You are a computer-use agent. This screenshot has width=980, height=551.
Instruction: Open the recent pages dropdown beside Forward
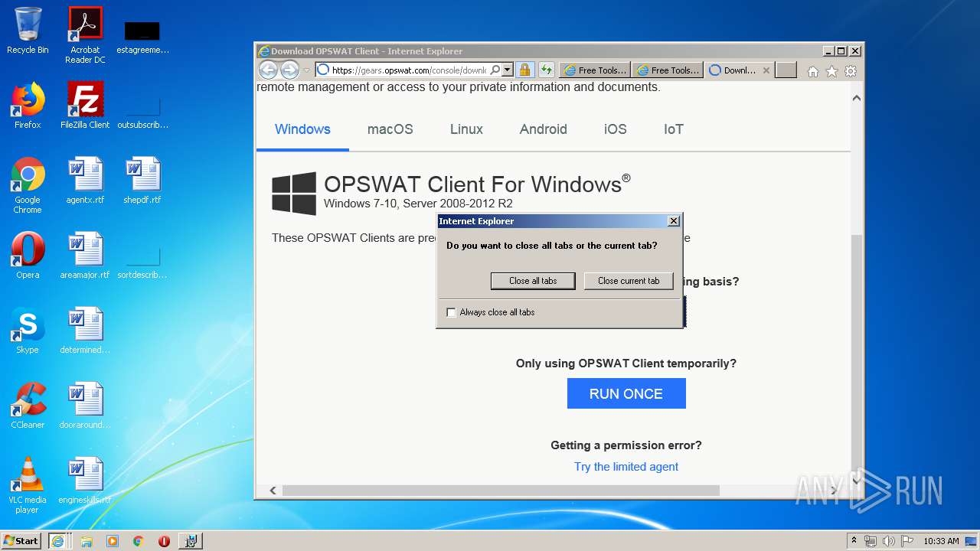click(x=307, y=70)
